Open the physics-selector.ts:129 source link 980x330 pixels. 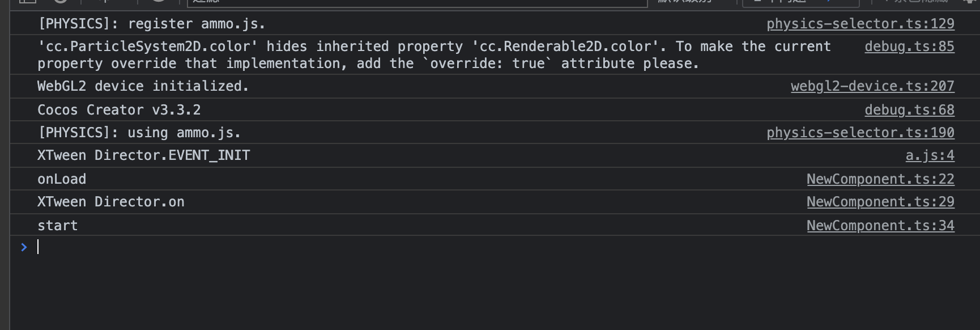click(x=860, y=24)
